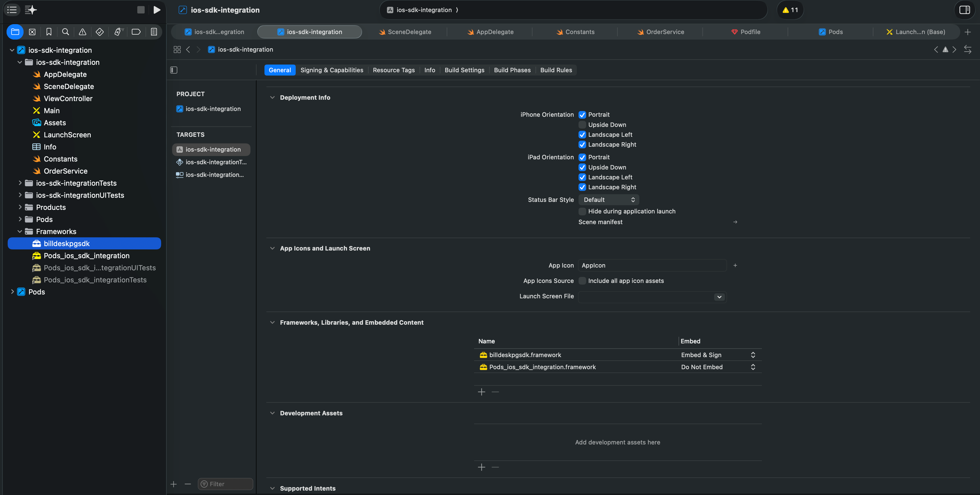
Task: Toggle the navigator sidebar icon
Action: point(12,10)
